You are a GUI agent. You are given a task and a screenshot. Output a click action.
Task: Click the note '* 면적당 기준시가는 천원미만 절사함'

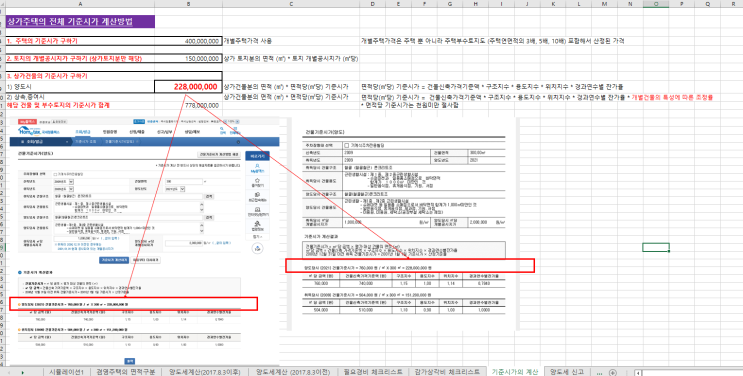tap(409, 105)
